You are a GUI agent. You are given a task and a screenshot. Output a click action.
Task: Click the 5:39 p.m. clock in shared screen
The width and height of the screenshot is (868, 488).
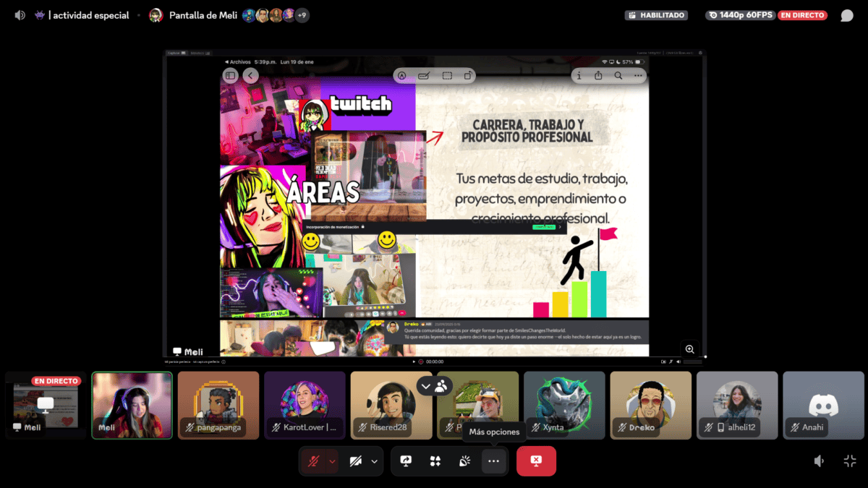pos(267,62)
